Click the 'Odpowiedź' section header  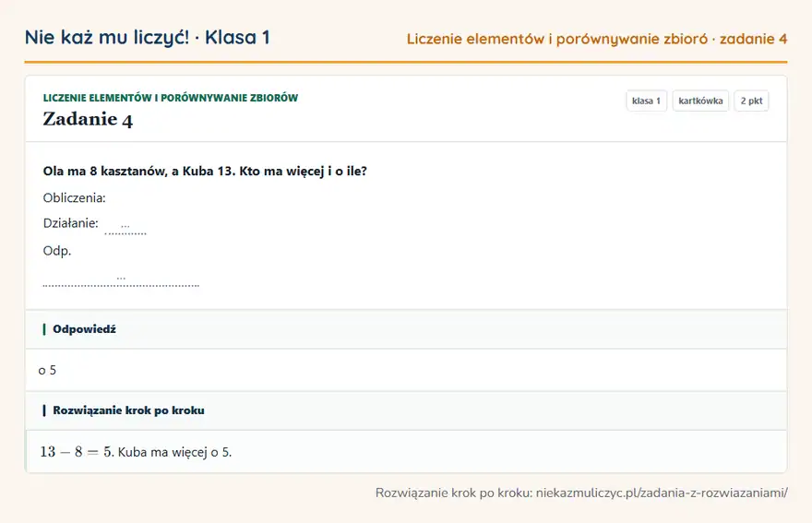(x=84, y=329)
